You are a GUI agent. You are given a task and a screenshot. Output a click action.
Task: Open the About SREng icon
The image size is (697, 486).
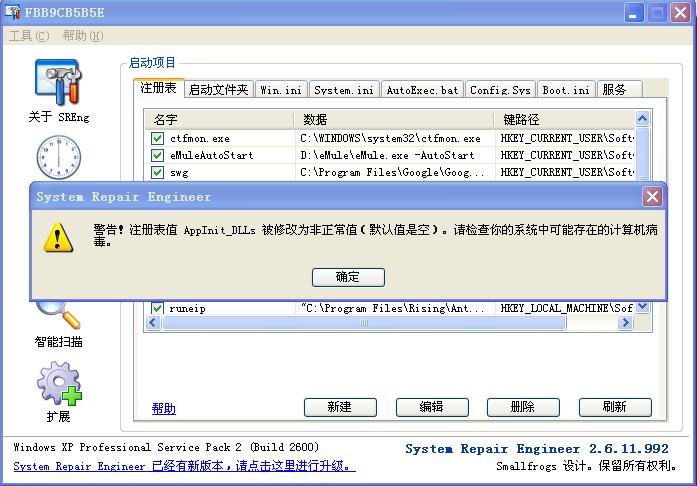(58, 82)
